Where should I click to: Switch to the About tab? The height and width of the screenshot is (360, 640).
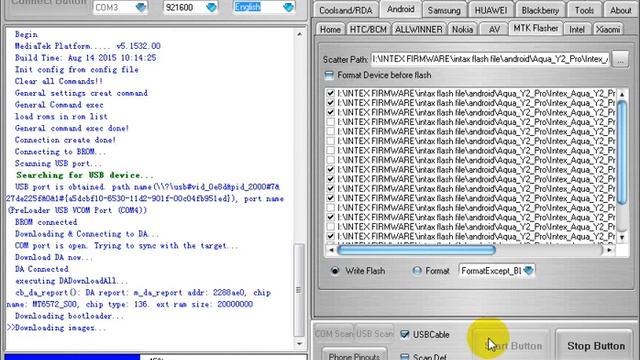coord(620,10)
